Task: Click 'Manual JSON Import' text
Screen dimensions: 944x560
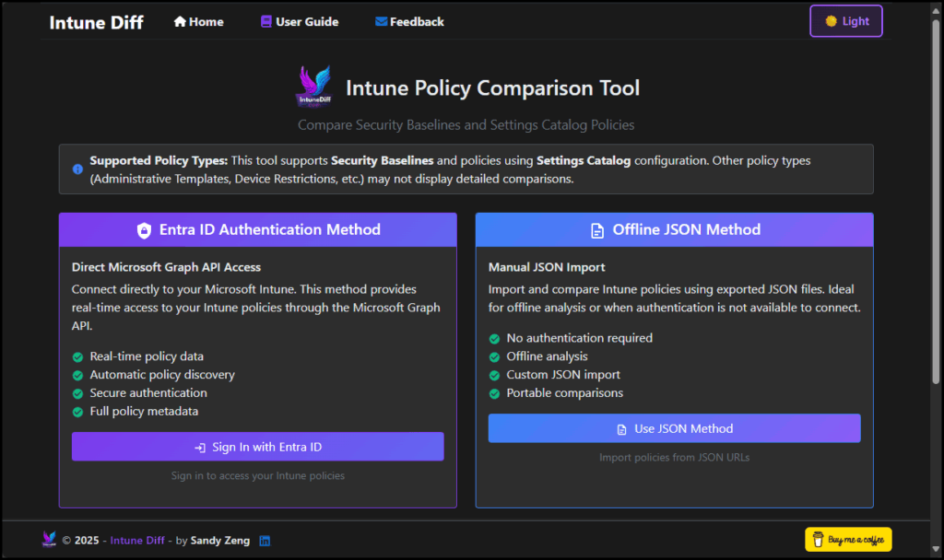Action: click(547, 267)
